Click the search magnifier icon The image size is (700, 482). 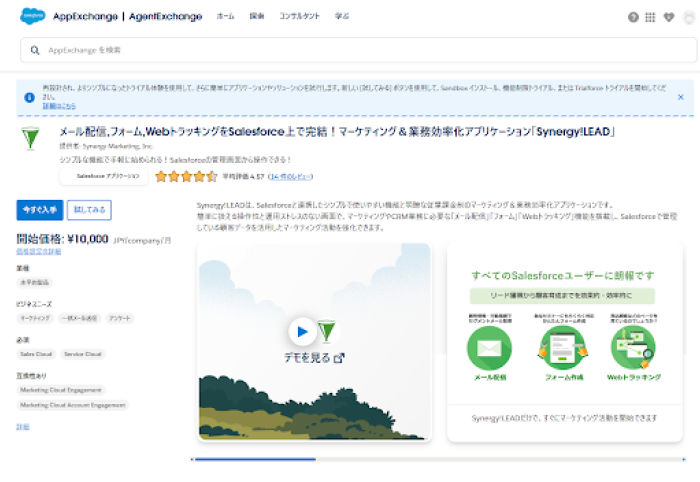point(35,50)
